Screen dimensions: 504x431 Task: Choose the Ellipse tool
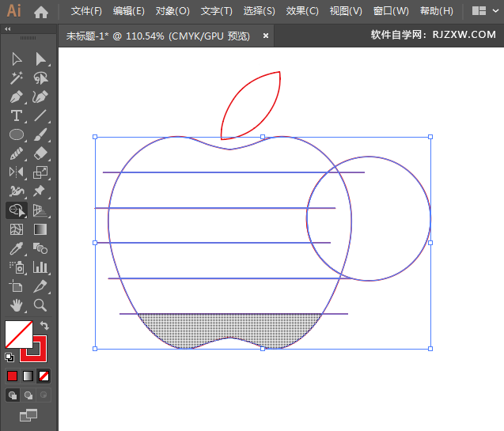17,135
